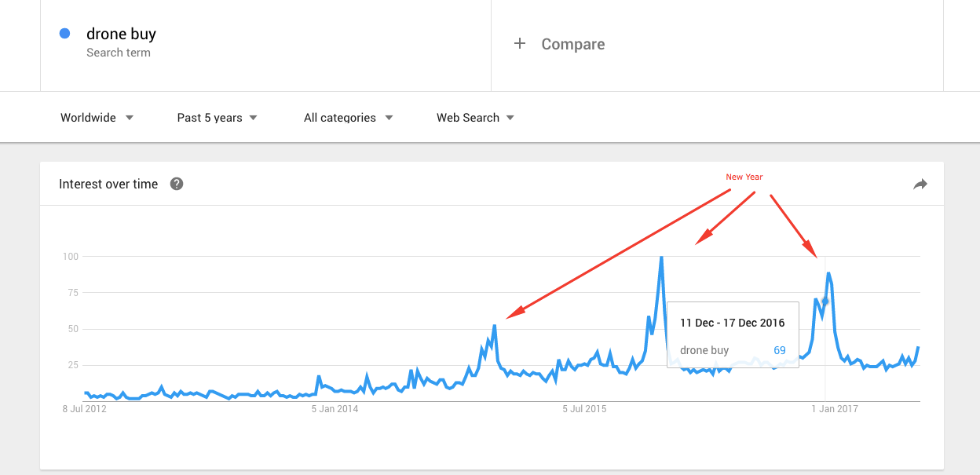Open the help icon next to Interest over time
Screen dimensions: 980x475
[x=177, y=185]
